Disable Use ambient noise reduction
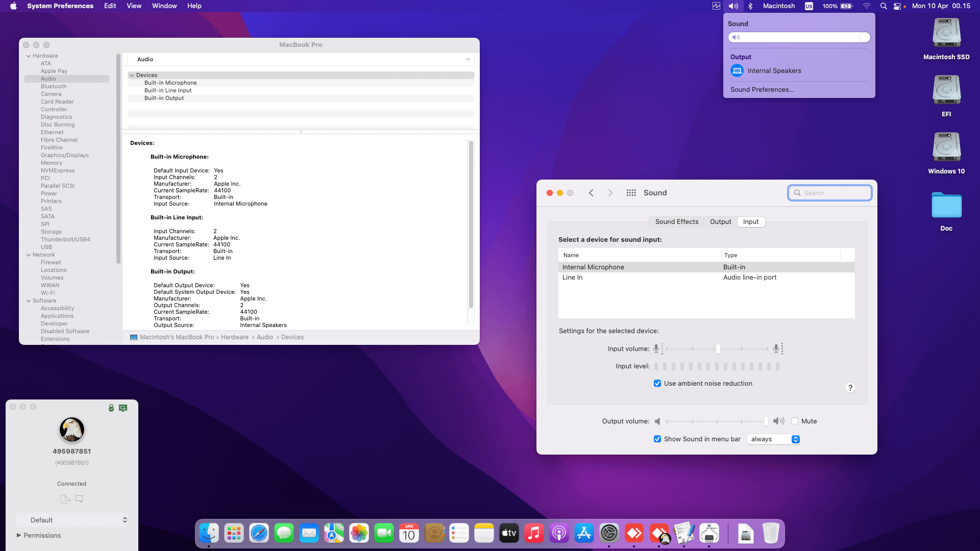The width and height of the screenshot is (980, 551). (x=657, y=384)
